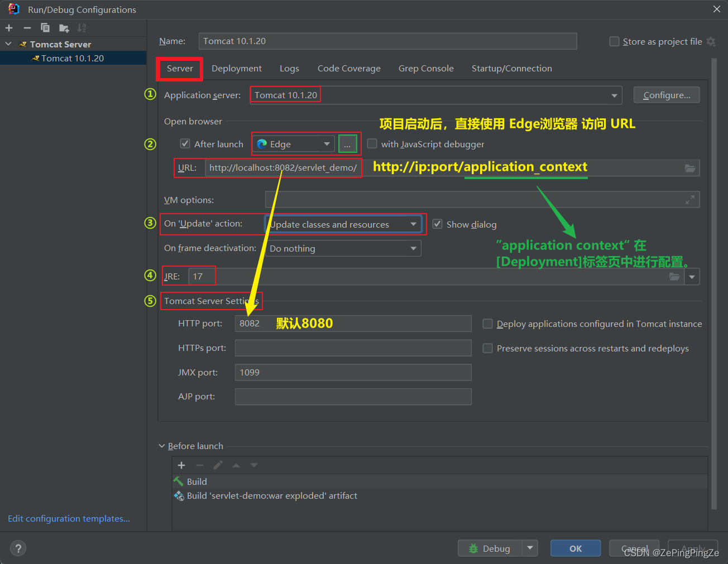This screenshot has width=728, height=564.
Task: Browse for browsers with ellipsis button
Action: [x=347, y=144]
